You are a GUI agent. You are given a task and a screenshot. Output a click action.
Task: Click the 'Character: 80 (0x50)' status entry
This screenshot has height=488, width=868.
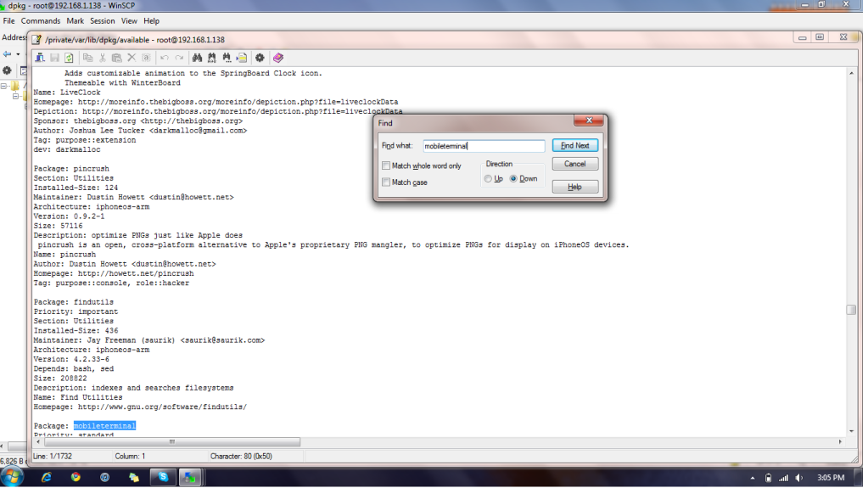[241, 457]
